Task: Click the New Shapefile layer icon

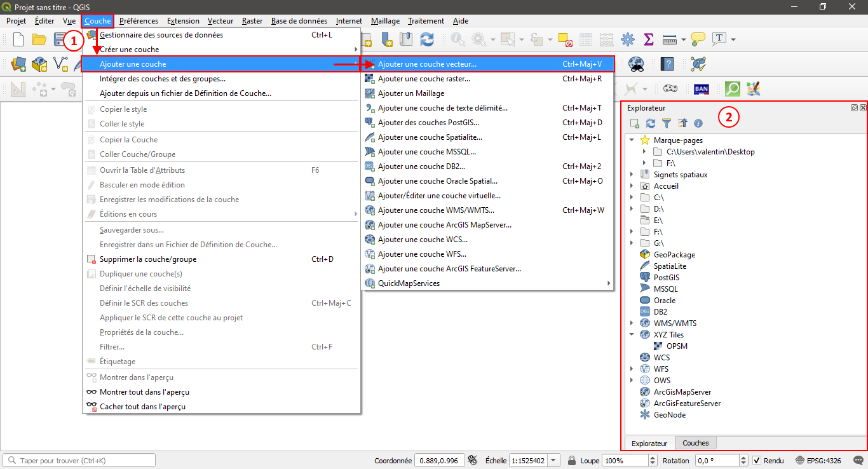Action: (61, 64)
